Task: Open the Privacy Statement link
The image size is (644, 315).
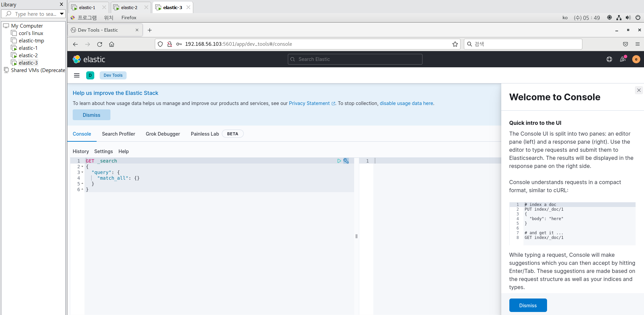Action: (309, 103)
